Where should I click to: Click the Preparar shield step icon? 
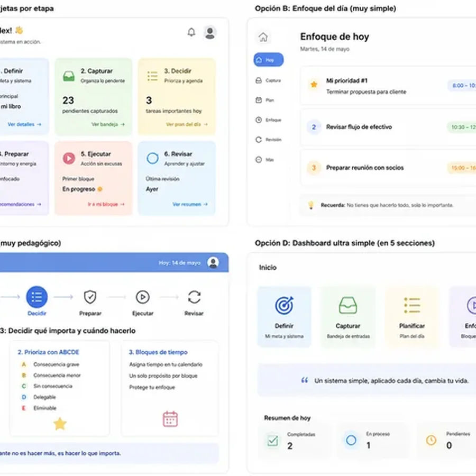[x=90, y=297]
